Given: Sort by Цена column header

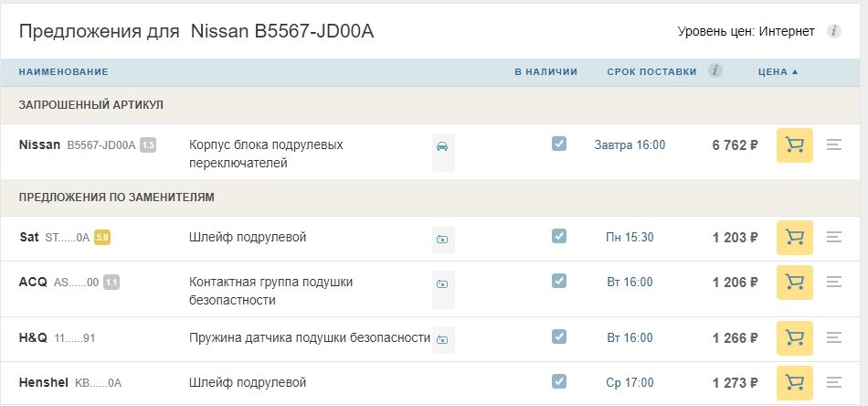Looking at the screenshot, I should [778, 72].
